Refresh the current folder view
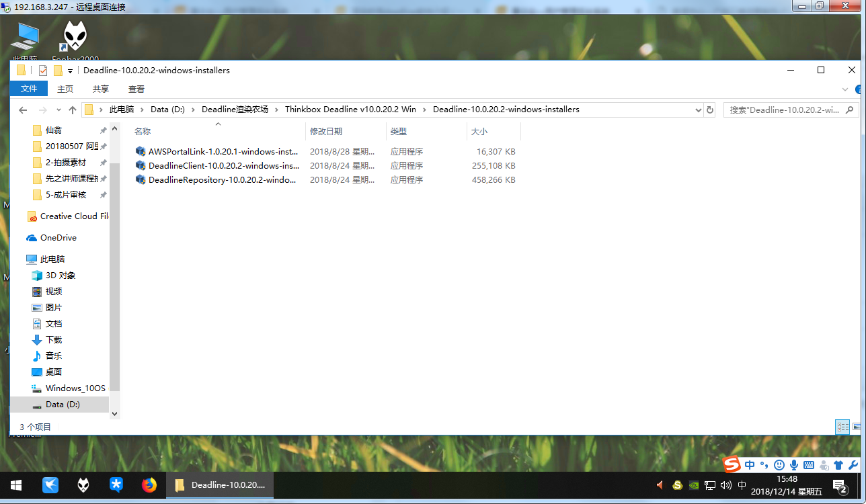Image resolution: width=866 pixels, height=504 pixels. click(710, 110)
